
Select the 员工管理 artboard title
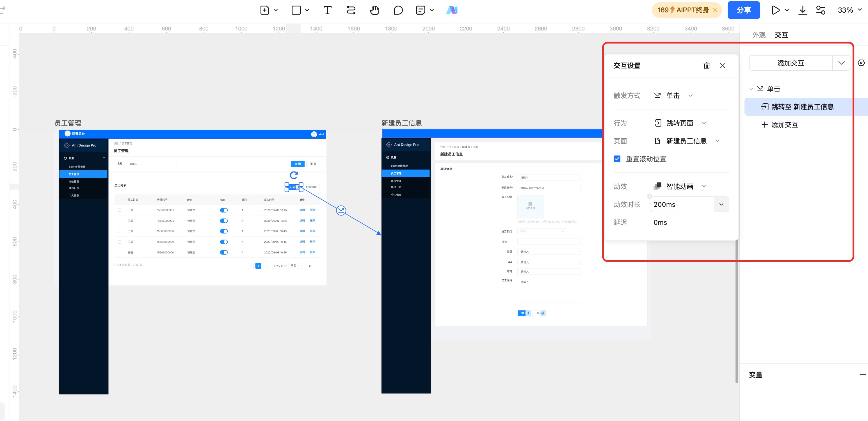click(x=68, y=123)
